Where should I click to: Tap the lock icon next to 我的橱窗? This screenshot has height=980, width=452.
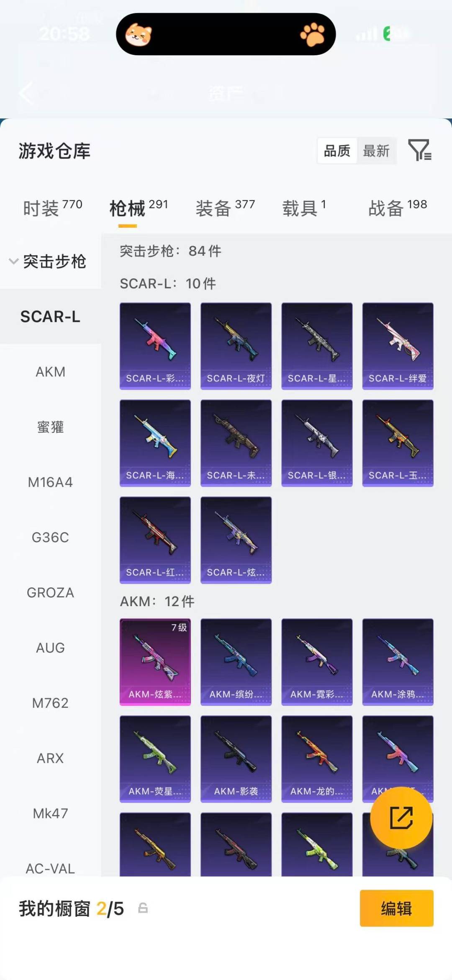click(x=143, y=908)
